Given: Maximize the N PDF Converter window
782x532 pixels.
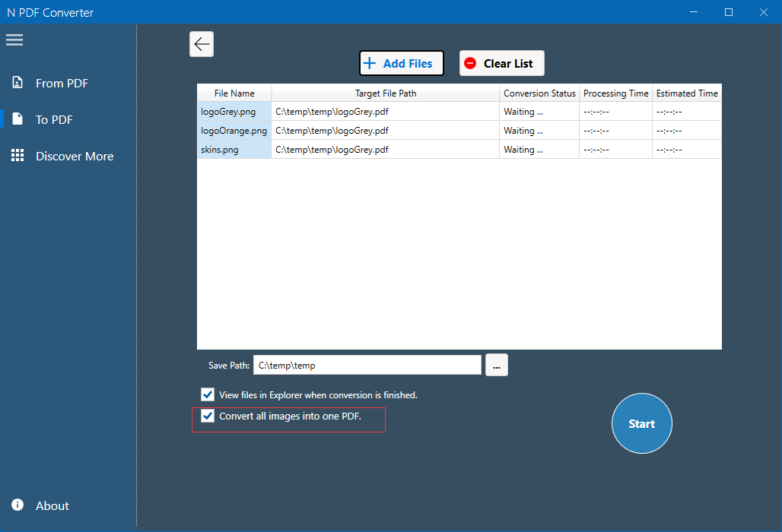Looking at the screenshot, I should tap(729, 12).
